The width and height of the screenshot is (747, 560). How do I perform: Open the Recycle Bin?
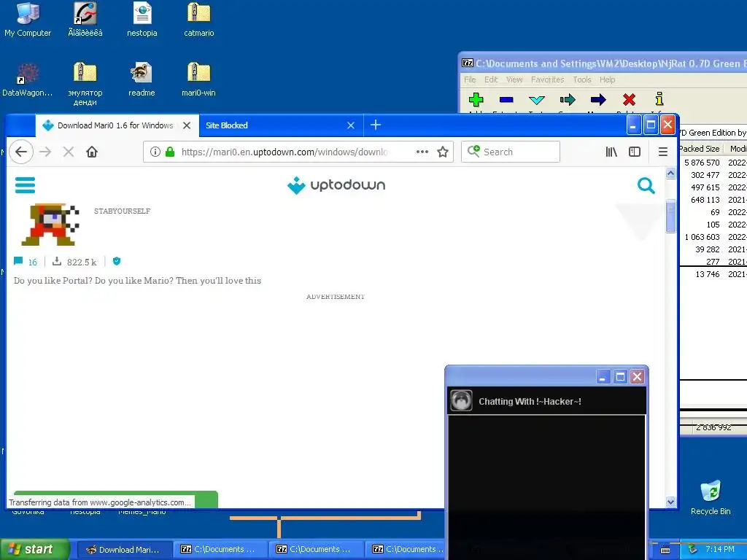point(711,497)
